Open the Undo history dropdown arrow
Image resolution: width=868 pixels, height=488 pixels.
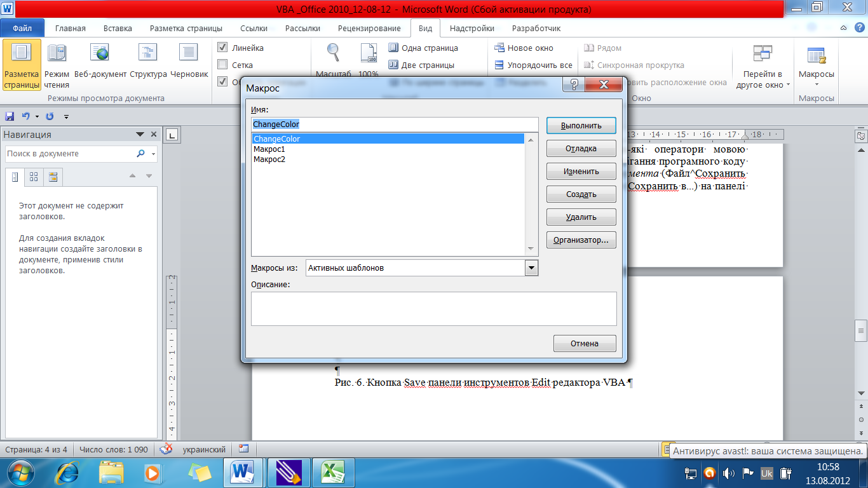pos(37,116)
